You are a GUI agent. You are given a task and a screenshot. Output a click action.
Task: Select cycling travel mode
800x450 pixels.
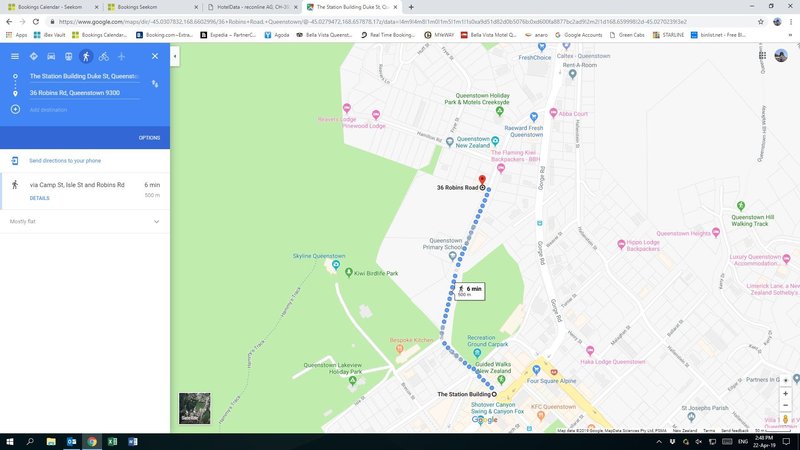(x=104, y=56)
